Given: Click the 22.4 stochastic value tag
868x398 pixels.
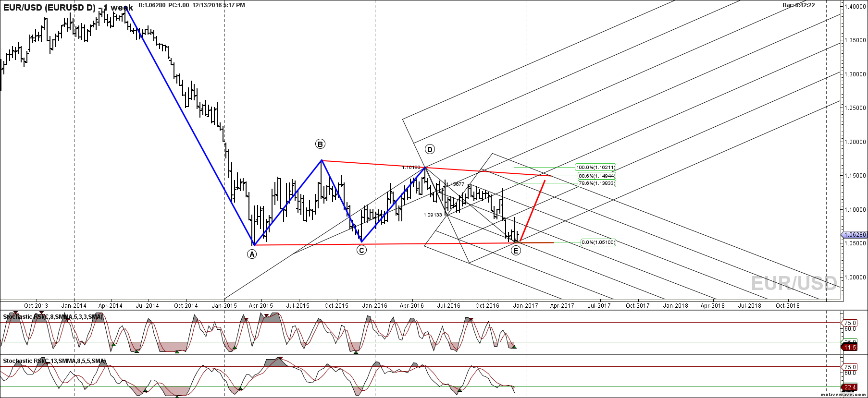Looking at the screenshot, I should (850, 387).
